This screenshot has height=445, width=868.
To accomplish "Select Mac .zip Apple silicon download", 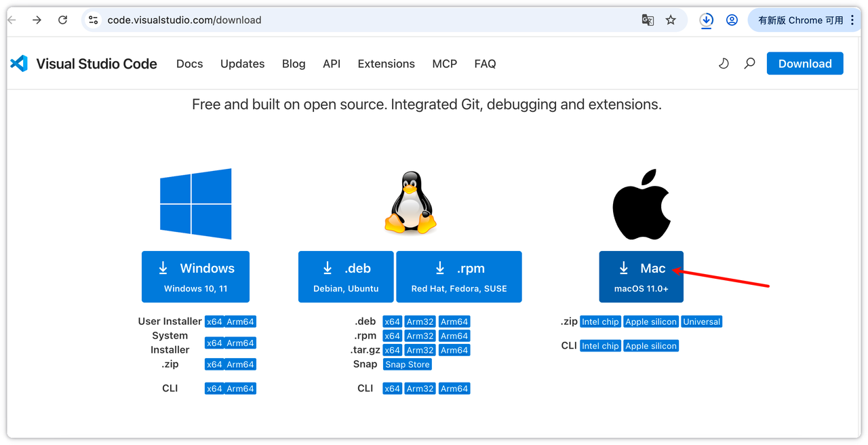I will (650, 322).
